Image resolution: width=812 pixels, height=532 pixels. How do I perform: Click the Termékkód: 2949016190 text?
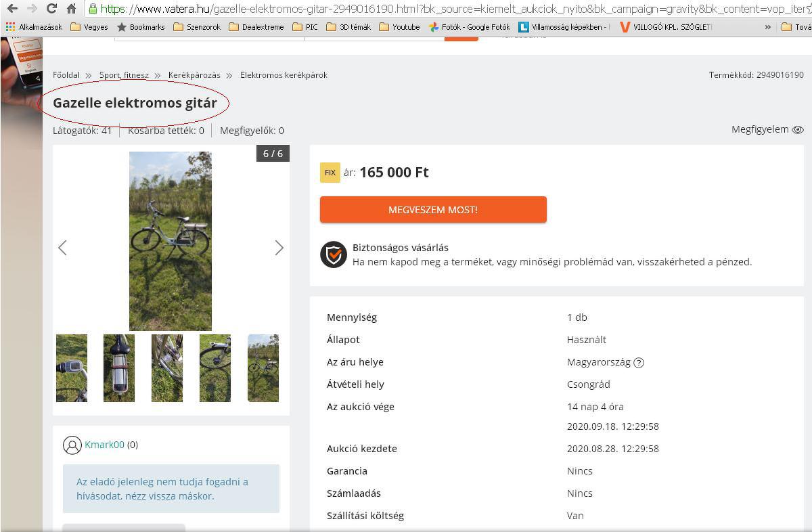(757, 75)
